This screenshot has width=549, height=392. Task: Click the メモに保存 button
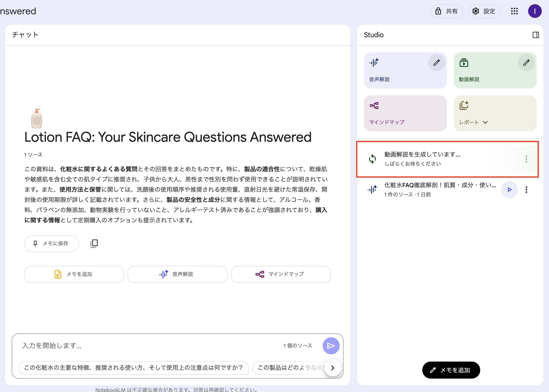pyautogui.click(x=52, y=243)
